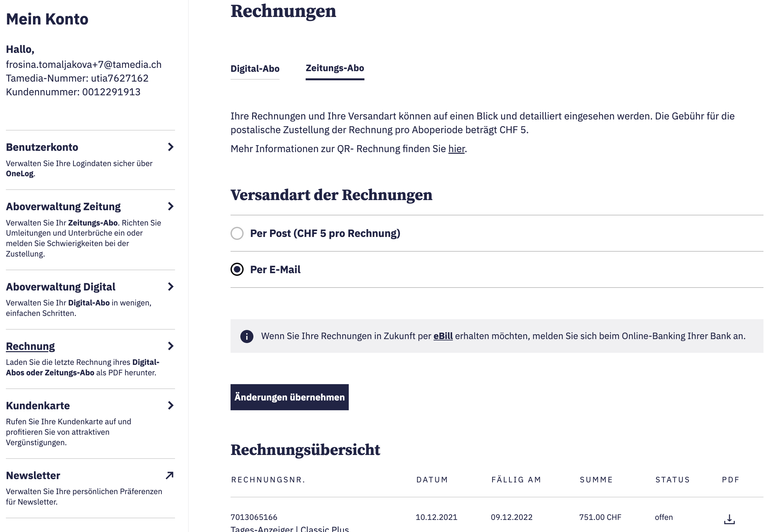The height and width of the screenshot is (532, 770).
Task: Follow the 'hier' QR-Rechnung link
Action: 456,149
